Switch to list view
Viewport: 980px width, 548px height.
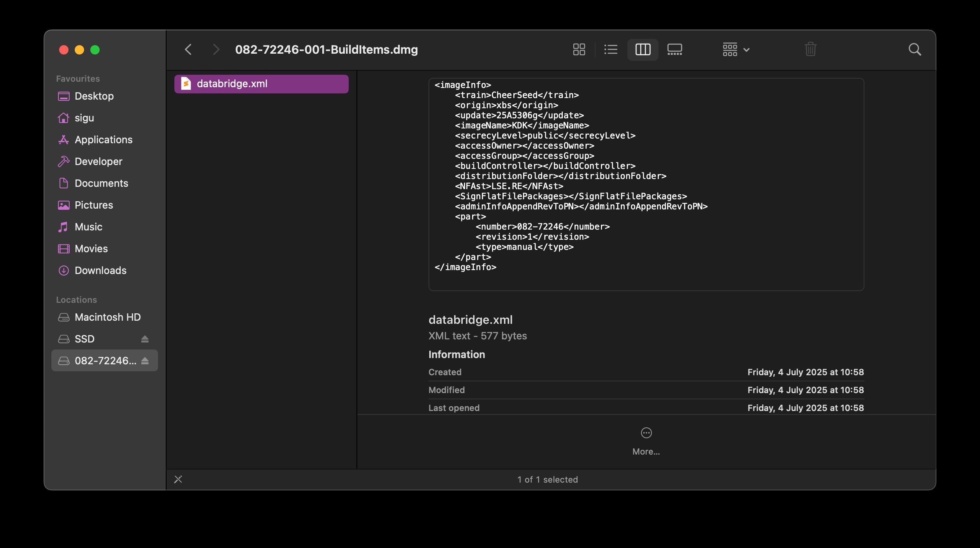click(611, 49)
